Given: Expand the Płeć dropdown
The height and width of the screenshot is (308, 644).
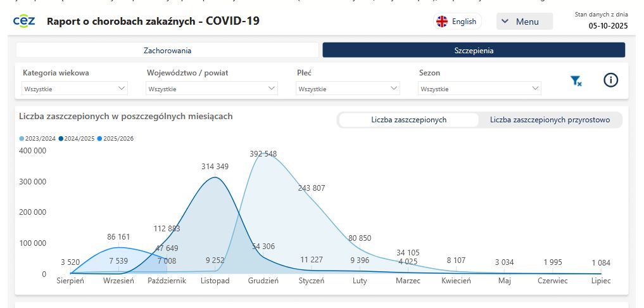Looking at the screenshot, I should [348, 89].
